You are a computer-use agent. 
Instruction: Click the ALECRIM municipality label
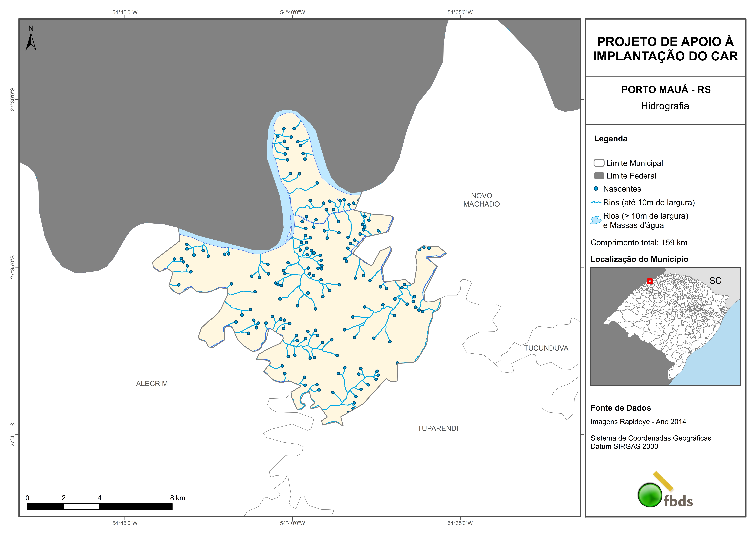tap(152, 383)
